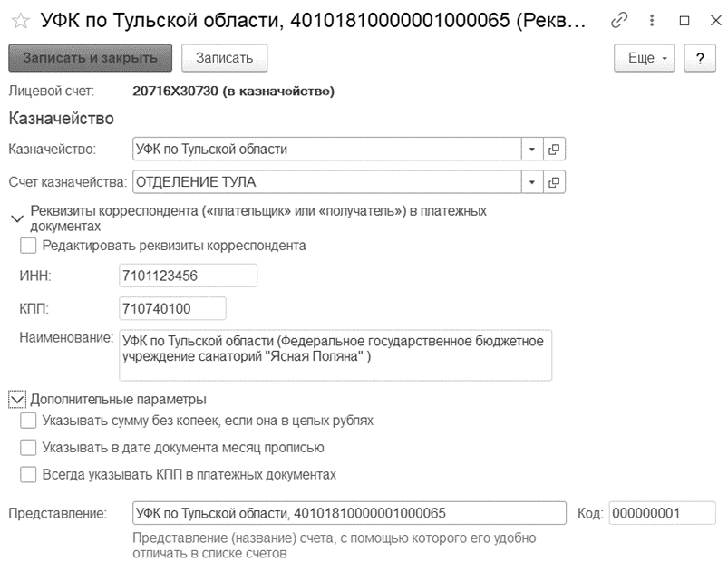Click the Записать и закрыть button
This screenshot has height=562, width=728.
coord(90,58)
